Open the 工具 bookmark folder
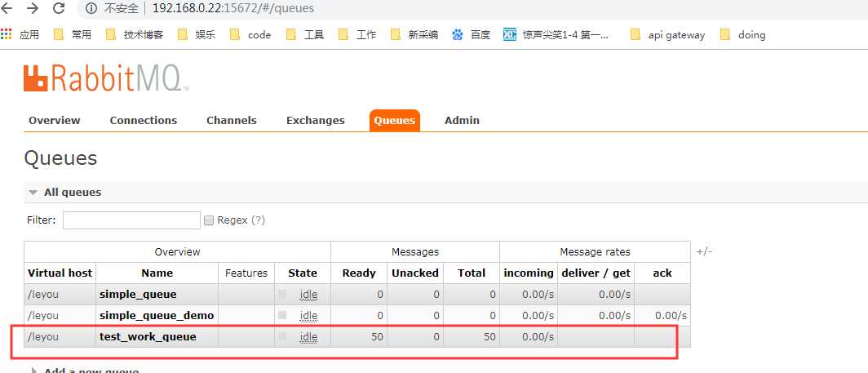Image resolution: width=868 pixels, height=373 pixels. click(305, 35)
